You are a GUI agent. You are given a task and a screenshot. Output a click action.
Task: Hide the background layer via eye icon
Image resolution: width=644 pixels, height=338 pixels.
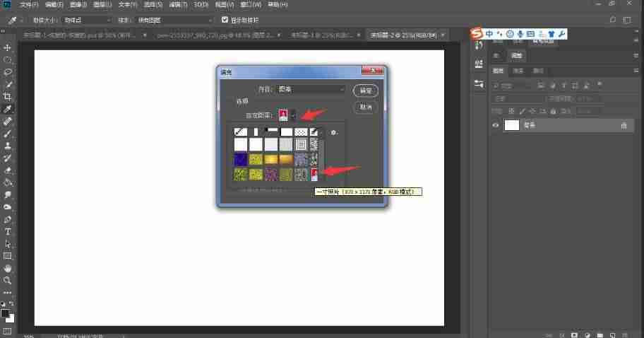pyautogui.click(x=495, y=125)
